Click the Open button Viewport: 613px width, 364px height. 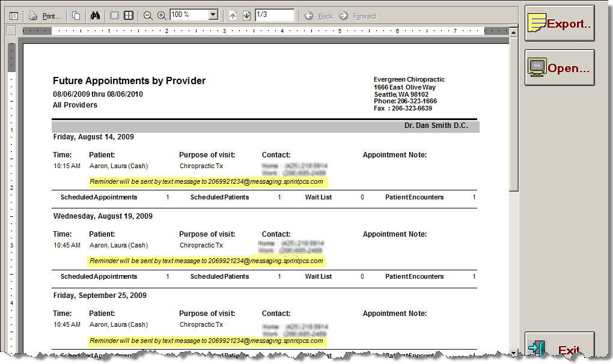click(x=560, y=68)
